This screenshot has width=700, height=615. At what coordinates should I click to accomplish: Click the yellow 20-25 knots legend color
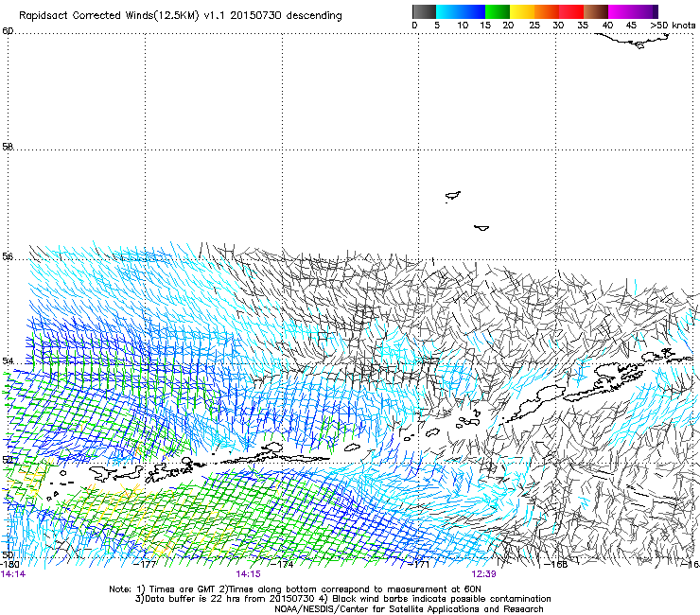pos(521,11)
